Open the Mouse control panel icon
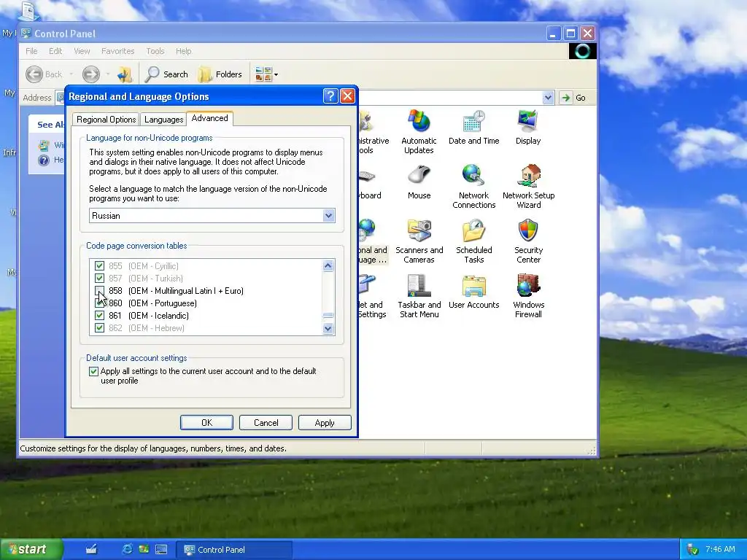This screenshot has width=747, height=560. coord(419,182)
